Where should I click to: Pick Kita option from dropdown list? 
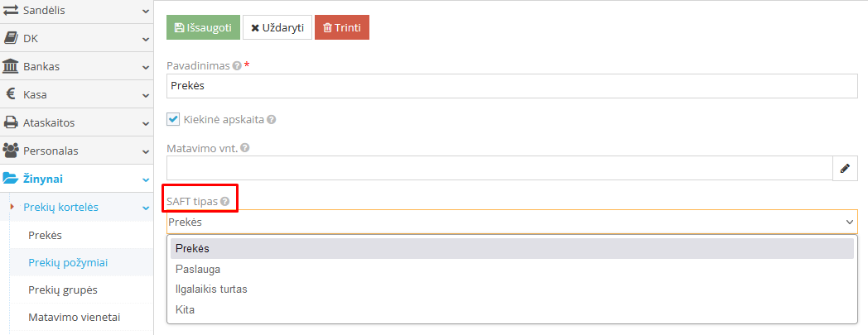coord(186,310)
